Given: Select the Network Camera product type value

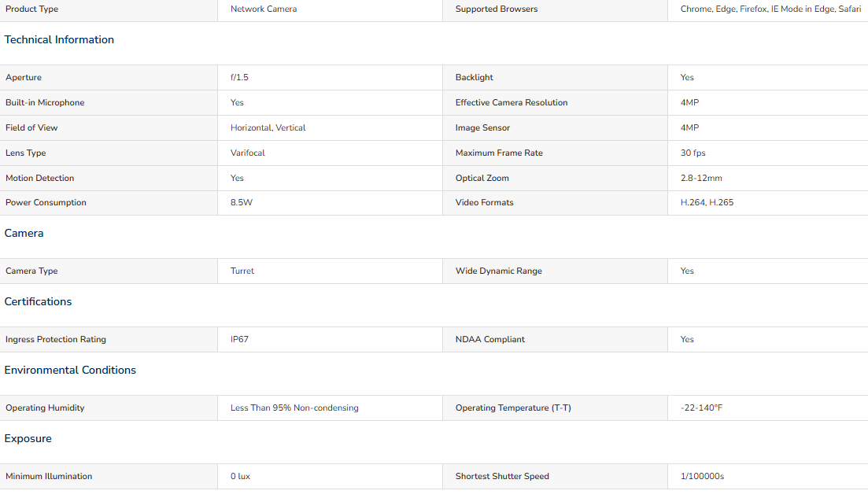Looking at the screenshot, I should [264, 9].
